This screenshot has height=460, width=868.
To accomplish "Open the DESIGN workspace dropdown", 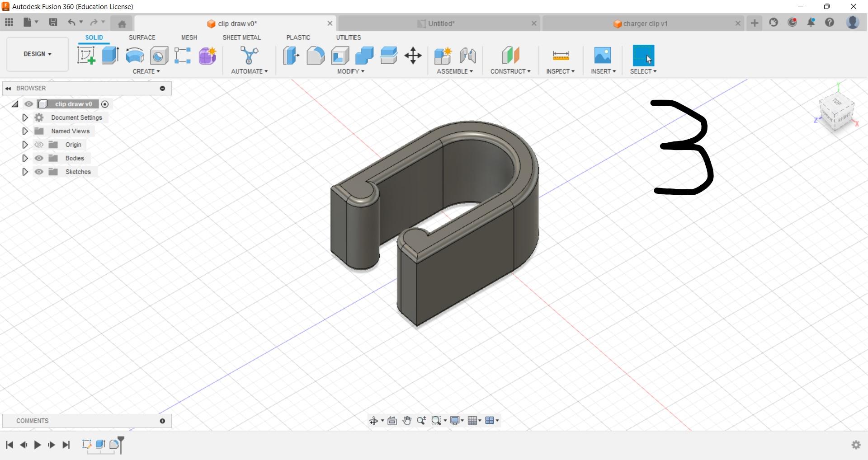I will coord(37,54).
